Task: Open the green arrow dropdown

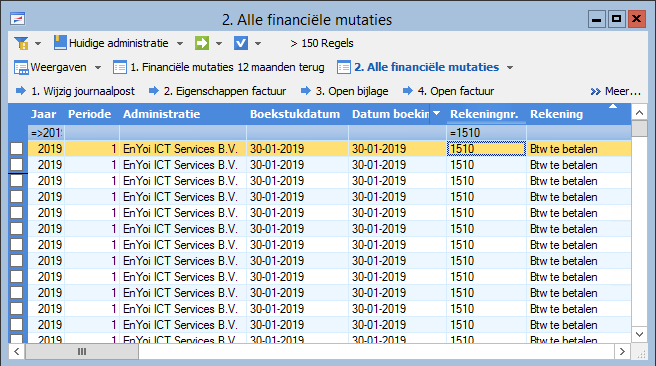Action: pyautogui.click(x=219, y=44)
